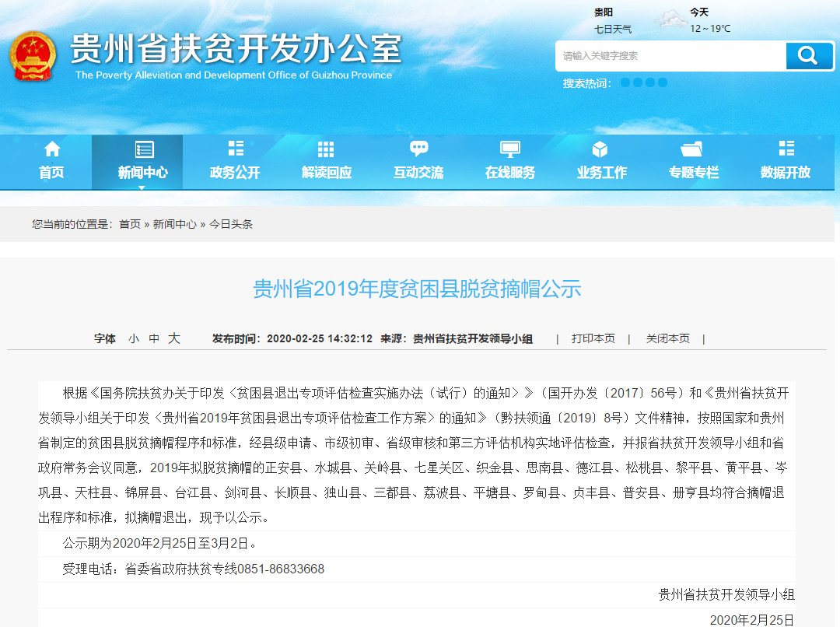Click the 打印本页 link

[593, 338]
